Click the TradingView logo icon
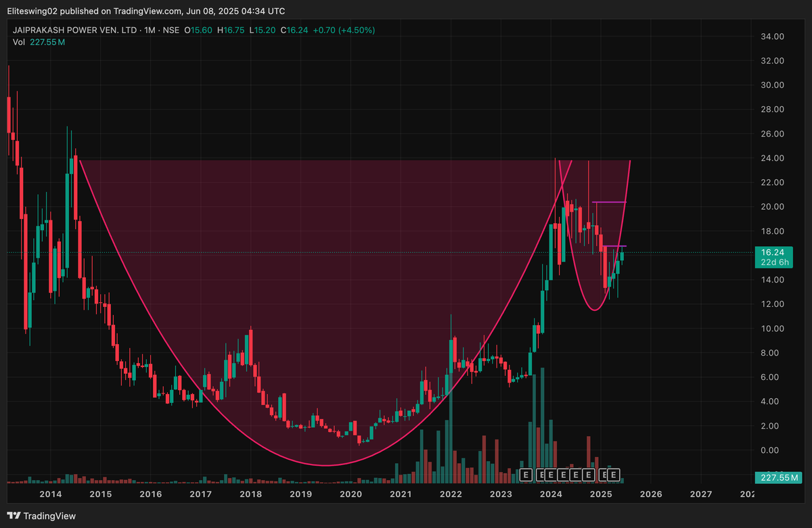 click(x=14, y=516)
